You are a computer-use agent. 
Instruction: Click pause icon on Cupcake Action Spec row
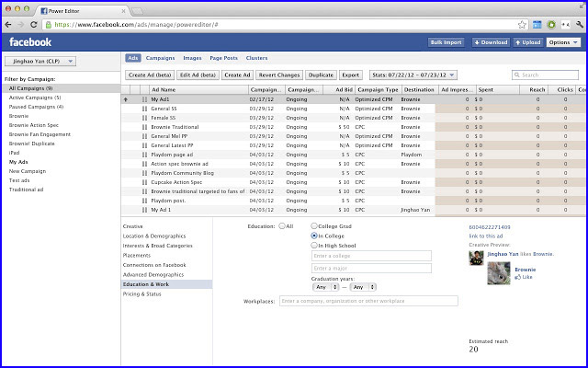145,182
